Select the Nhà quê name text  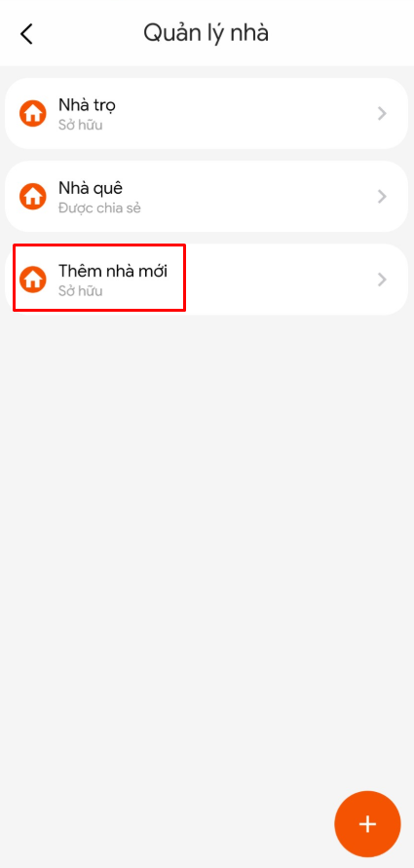[91, 188]
